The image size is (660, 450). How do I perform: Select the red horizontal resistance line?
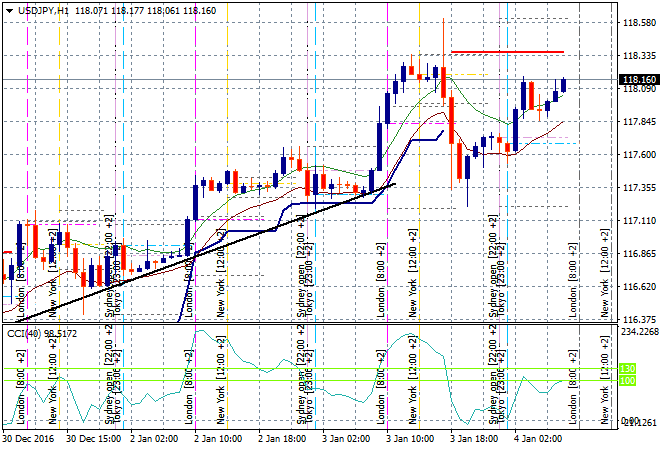(x=507, y=52)
